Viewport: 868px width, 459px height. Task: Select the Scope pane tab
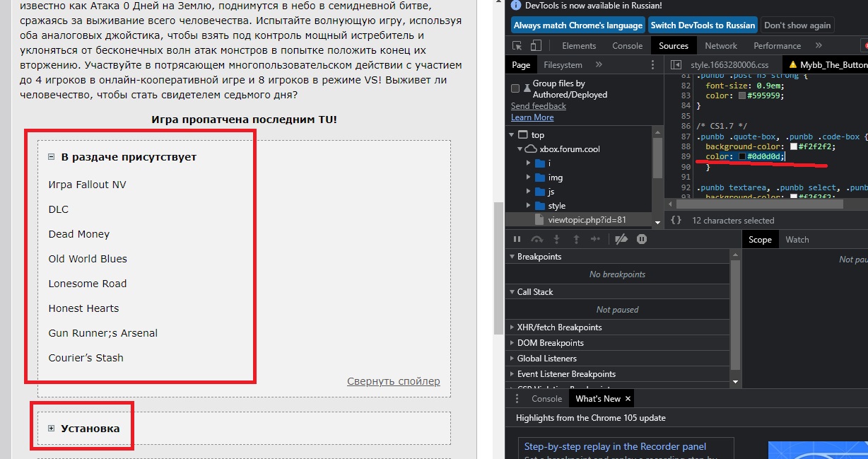click(x=760, y=240)
